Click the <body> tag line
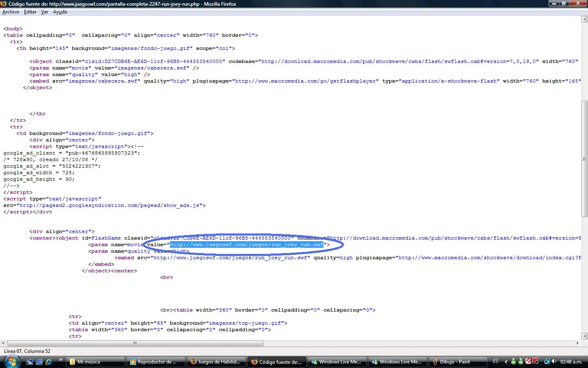588x368 pixels. 13,29
